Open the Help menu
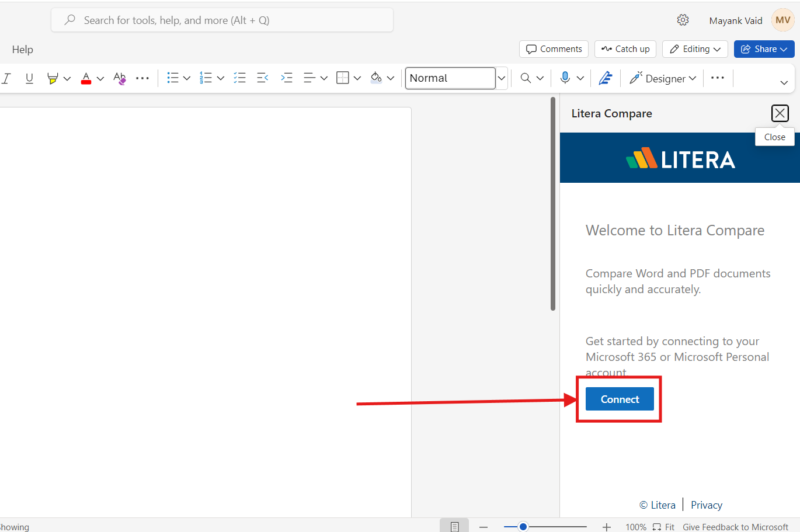The width and height of the screenshot is (800, 532). coord(22,49)
